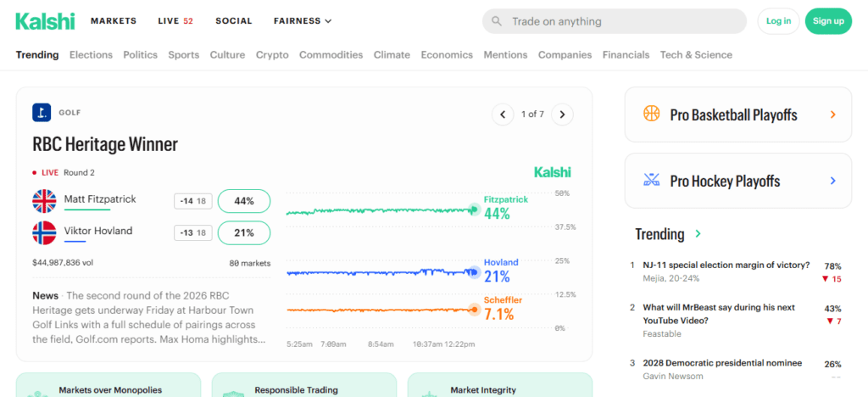This screenshot has width=868, height=397.
Task: Click the green Fitzpatrick chart endpoint dot
Action: [x=474, y=210]
